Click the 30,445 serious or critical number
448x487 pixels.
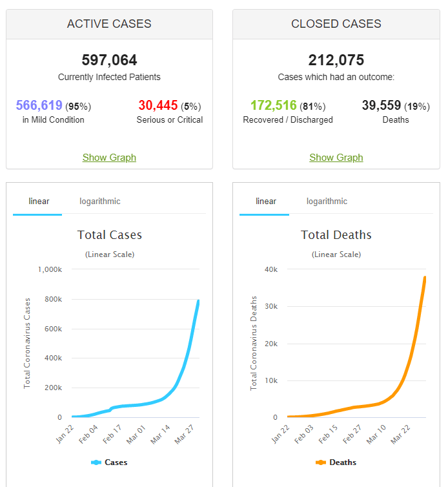click(x=158, y=105)
